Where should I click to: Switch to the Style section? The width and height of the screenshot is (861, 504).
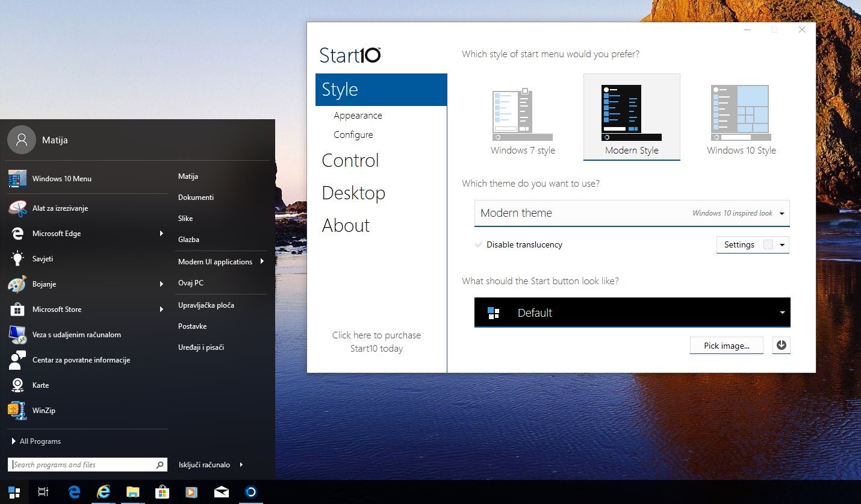click(x=381, y=90)
